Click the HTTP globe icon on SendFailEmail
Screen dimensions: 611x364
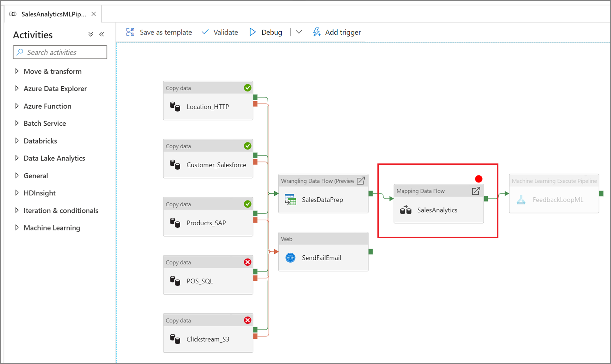(290, 258)
